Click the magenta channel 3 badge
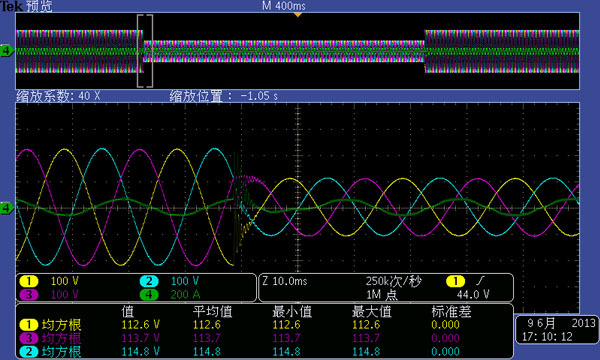600x360 pixels. pyautogui.click(x=28, y=295)
